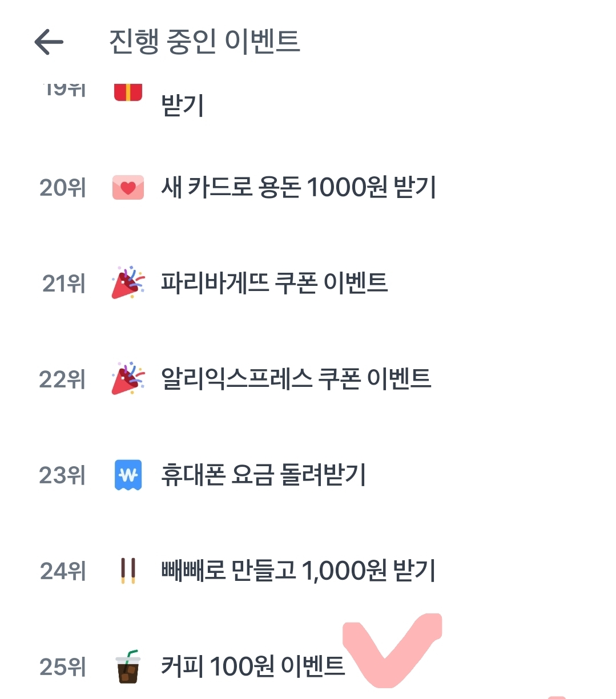Open 커피 100원 이벤트
Image resolution: width=616 pixels, height=699 pixels.
[x=253, y=666]
